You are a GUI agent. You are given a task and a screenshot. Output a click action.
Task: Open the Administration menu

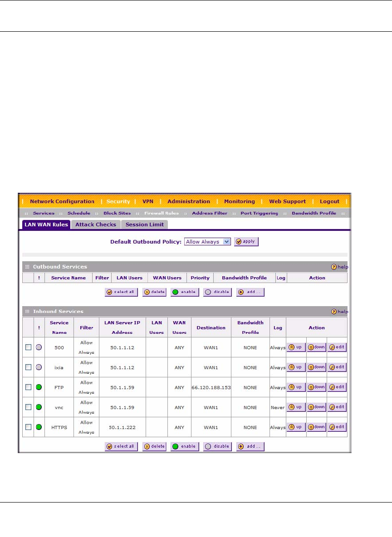click(x=188, y=201)
